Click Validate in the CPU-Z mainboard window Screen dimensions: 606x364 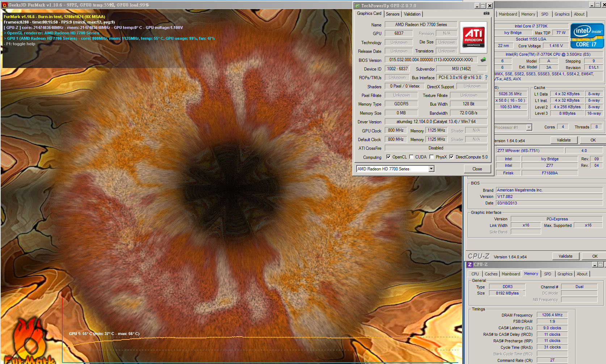pos(565,256)
